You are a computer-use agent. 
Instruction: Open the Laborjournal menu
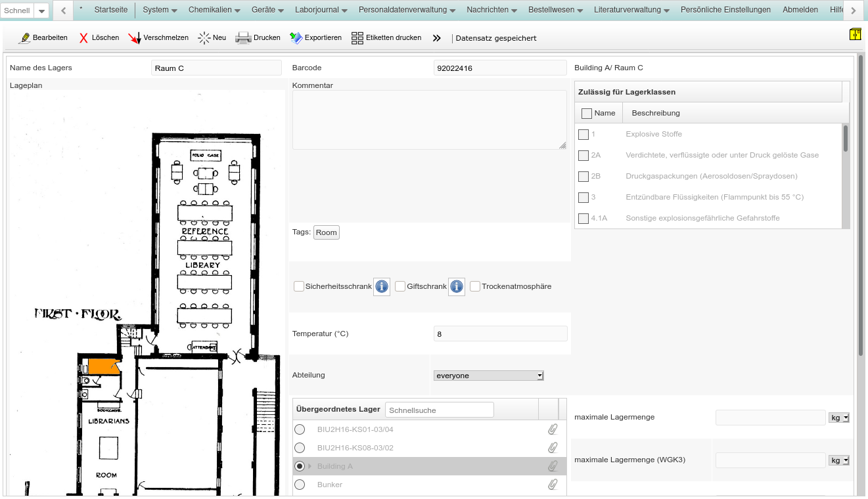[x=322, y=10]
